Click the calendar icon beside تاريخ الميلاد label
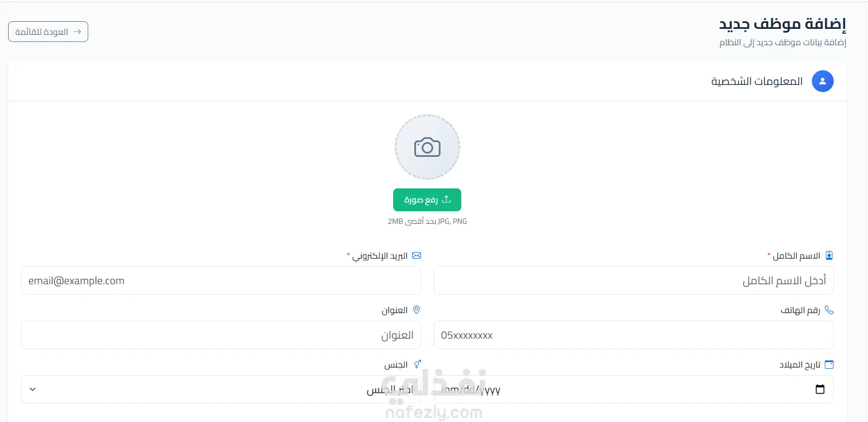This screenshot has height=422, width=868. point(829,364)
